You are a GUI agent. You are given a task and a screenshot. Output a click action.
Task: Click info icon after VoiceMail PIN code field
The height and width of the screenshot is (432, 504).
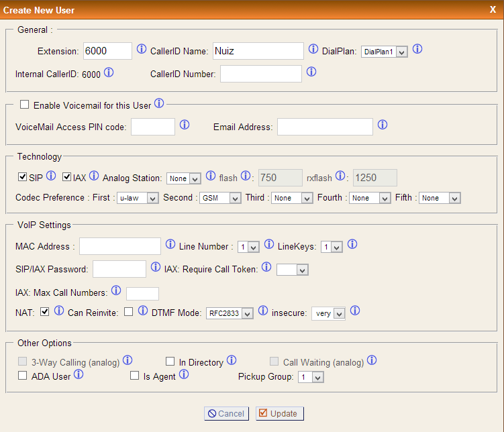pyautogui.click(x=185, y=125)
